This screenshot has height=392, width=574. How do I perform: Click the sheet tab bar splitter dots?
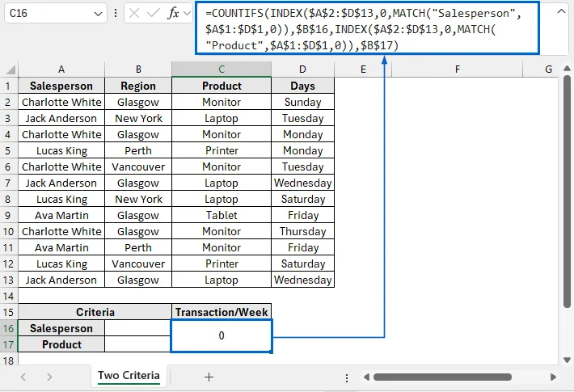click(x=347, y=377)
